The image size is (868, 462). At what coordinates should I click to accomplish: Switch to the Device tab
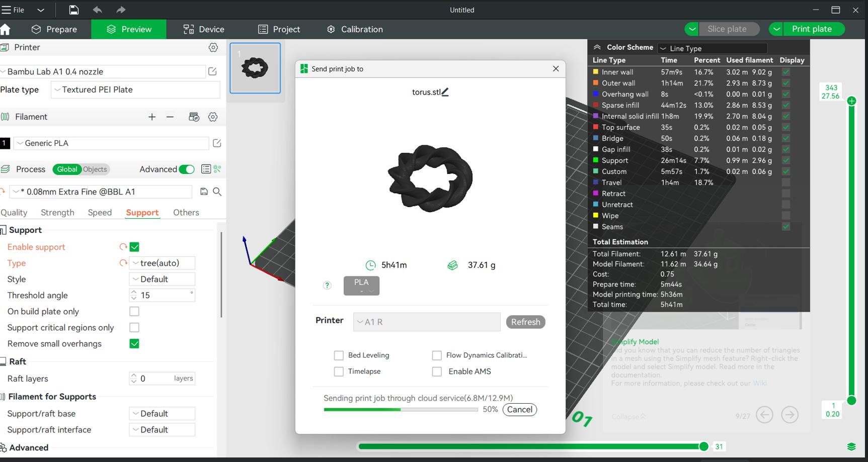pyautogui.click(x=204, y=29)
